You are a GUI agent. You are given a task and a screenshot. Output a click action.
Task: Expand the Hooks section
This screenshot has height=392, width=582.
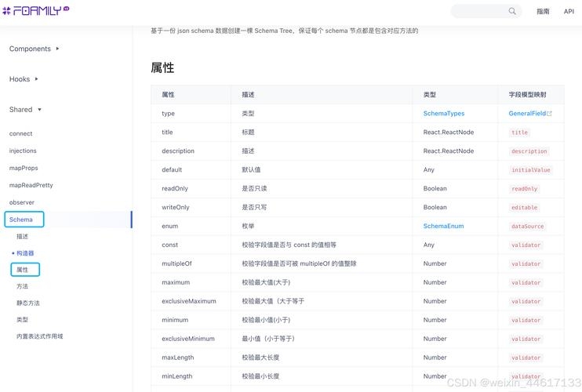click(24, 79)
